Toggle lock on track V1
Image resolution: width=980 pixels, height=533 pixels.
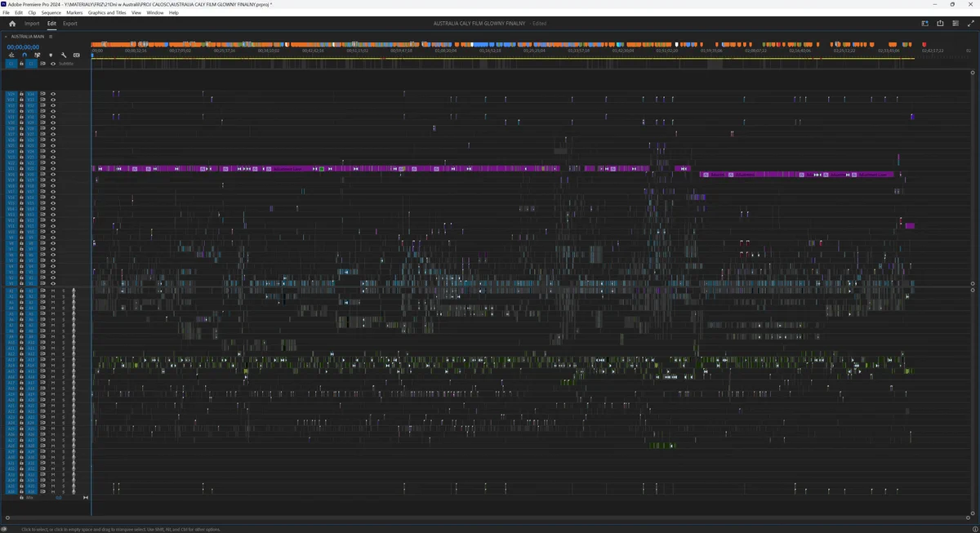[x=21, y=283]
